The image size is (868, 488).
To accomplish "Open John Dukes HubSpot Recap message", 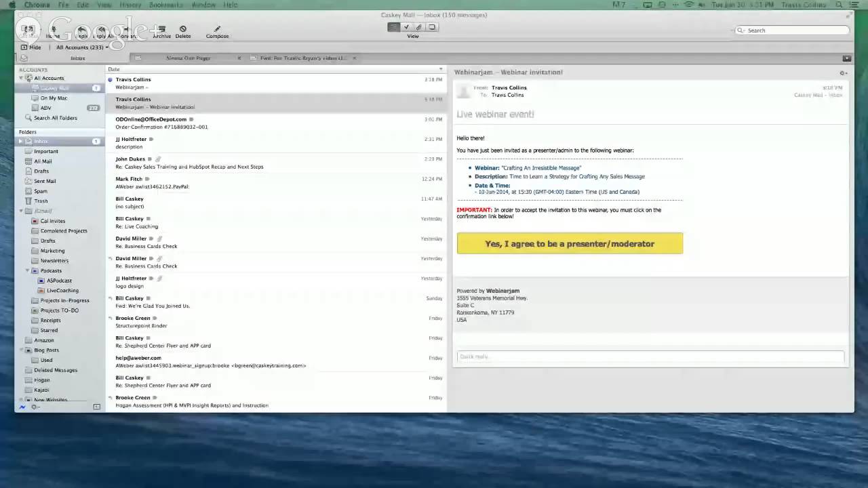I will pos(277,163).
